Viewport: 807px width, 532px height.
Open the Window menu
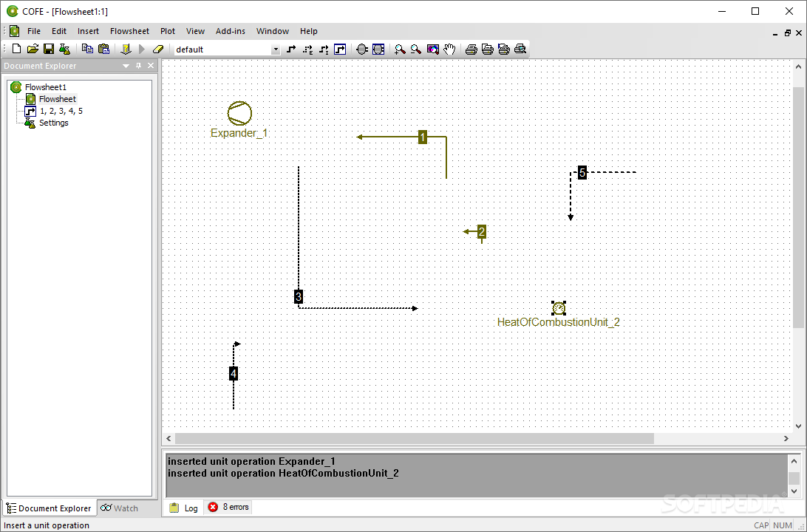(272, 31)
